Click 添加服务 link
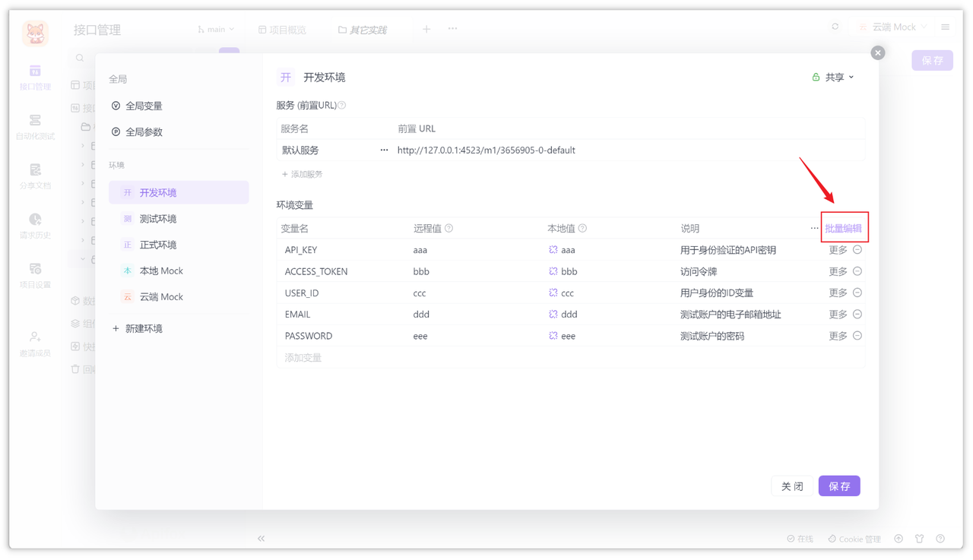The width and height of the screenshot is (973, 560). pyautogui.click(x=303, y=174)
